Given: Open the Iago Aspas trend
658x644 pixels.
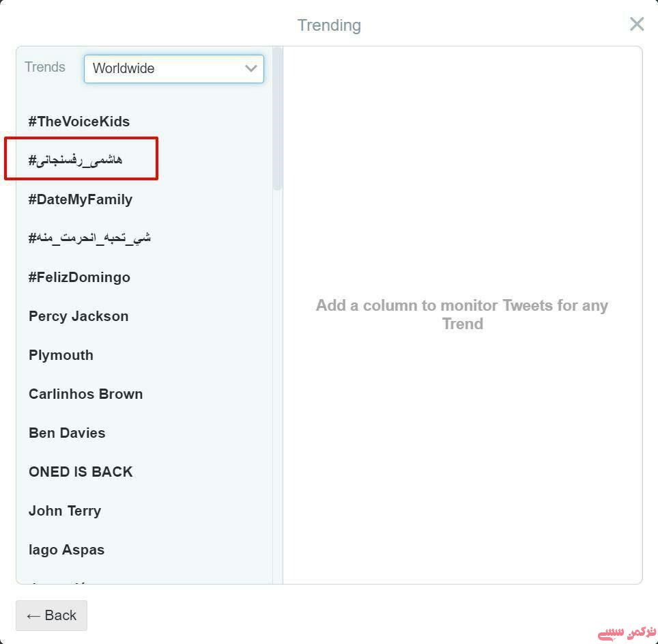Looking at the screenshot, I should 67,550.
